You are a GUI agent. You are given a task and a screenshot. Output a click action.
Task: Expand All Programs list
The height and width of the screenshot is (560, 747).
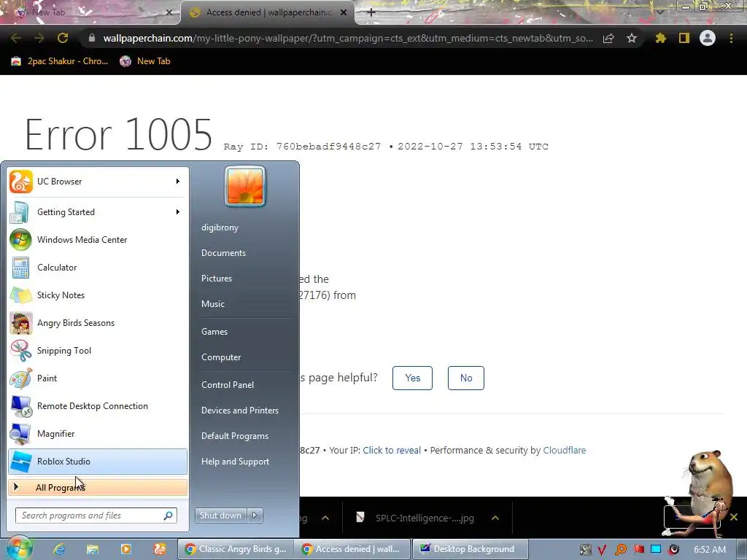coord(97,487)
